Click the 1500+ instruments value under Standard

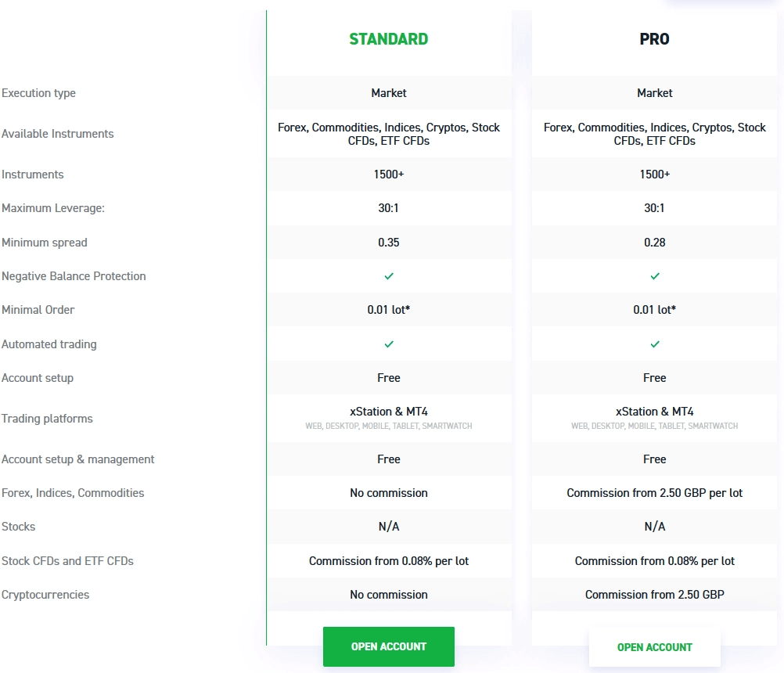pyautogui.click(x=389, y=175)
